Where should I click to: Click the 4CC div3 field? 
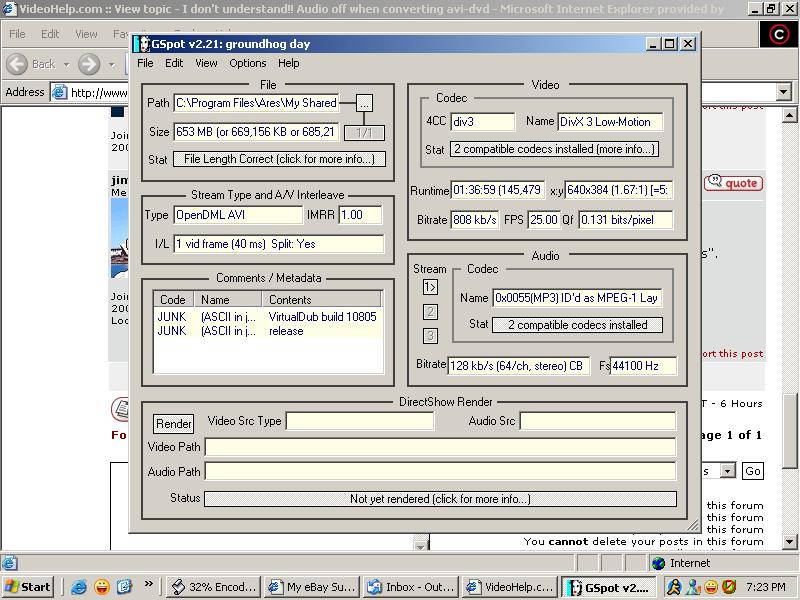pyautogui.click(x=483, y=122)
